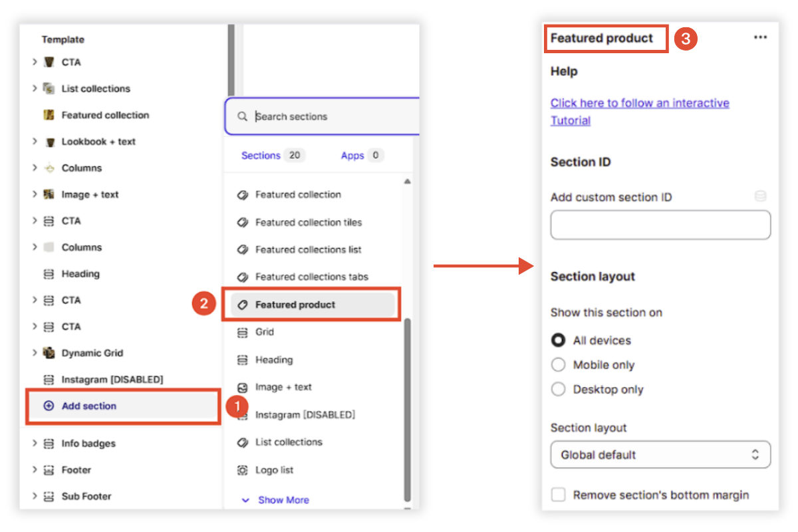The image size is (798, 532).
Task: Select the Featured product section icon
Action: (243, 304)
